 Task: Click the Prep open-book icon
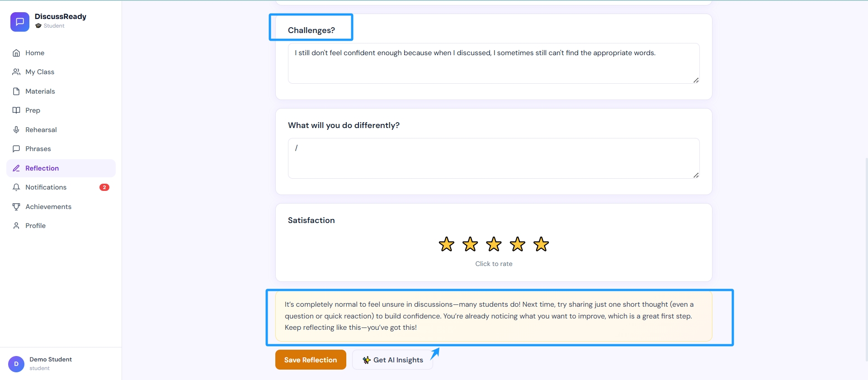coord(16,110)
